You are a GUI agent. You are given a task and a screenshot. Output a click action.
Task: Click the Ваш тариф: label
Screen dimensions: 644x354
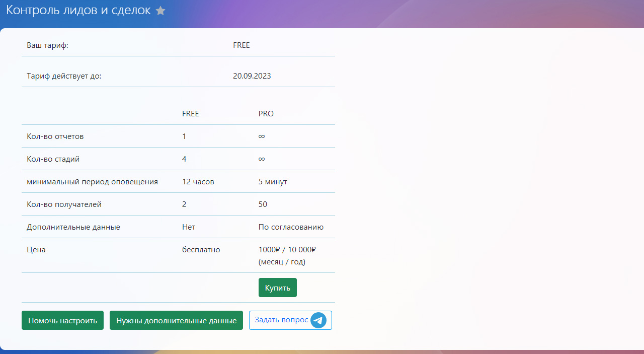point(47,45)
